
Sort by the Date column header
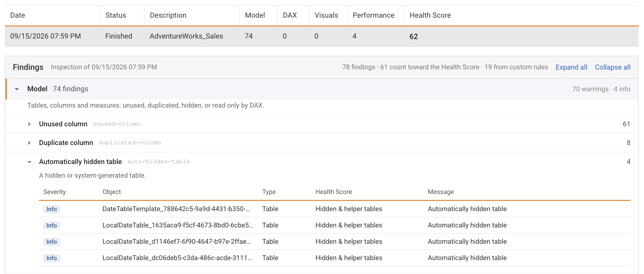click(x=18, y=15)
